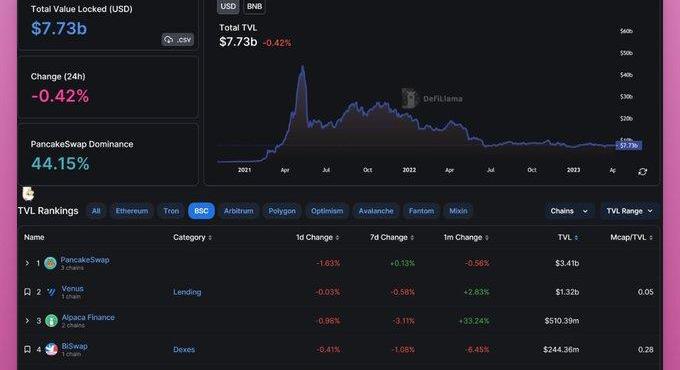680x370 pixels.
Task: Click the Venus logo icon
Action: 51,292
